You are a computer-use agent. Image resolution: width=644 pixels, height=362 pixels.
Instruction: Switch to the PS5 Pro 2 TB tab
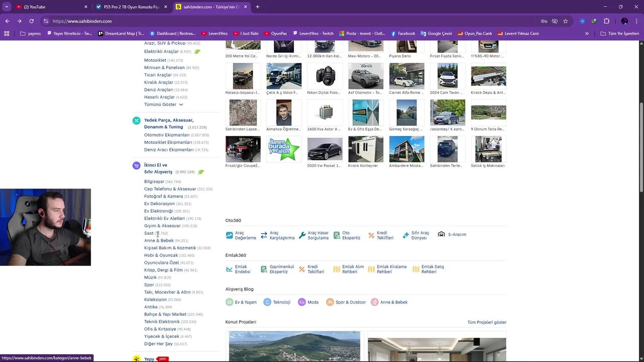point(131,7)
